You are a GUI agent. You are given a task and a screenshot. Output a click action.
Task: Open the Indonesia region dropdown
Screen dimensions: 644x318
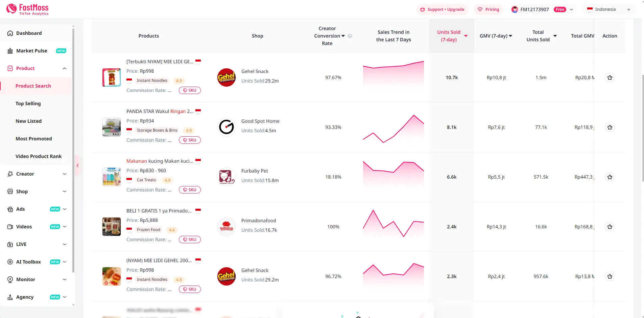[x=609, y=9]
